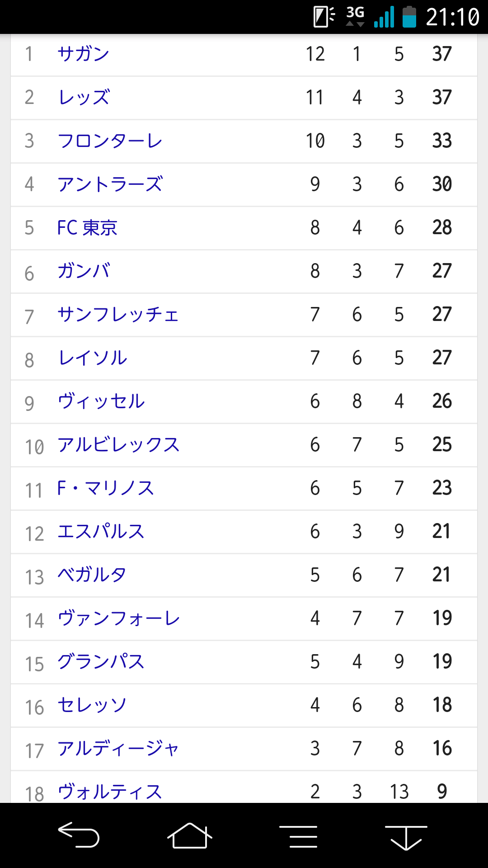
Task: Open the ヴォルティス team link
Action: pyautogui.click(x=110, y=791)
